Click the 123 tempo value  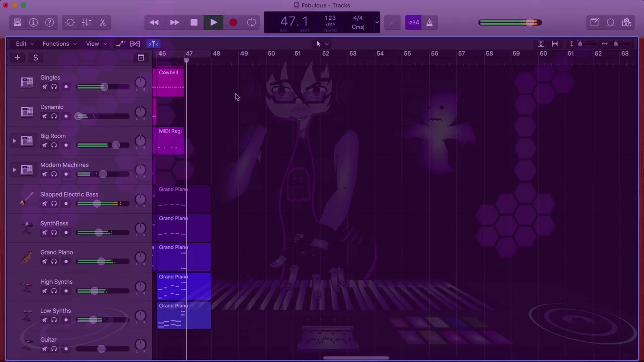(330, 18)
